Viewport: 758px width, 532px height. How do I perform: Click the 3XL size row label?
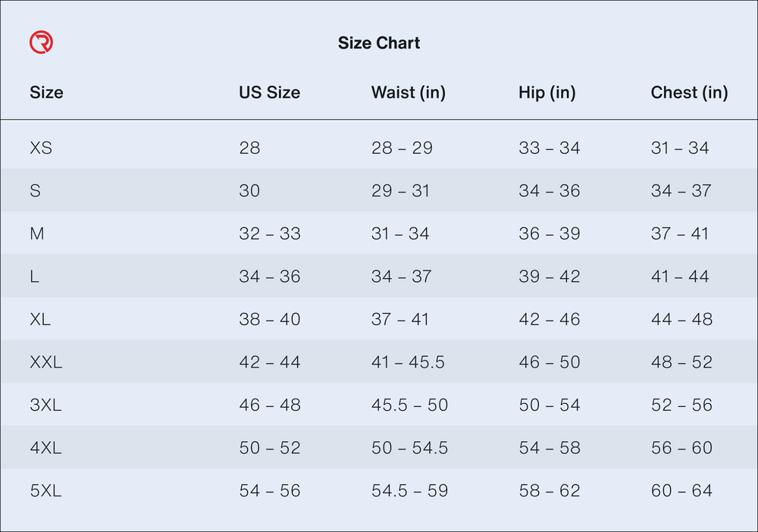[45, 405]
